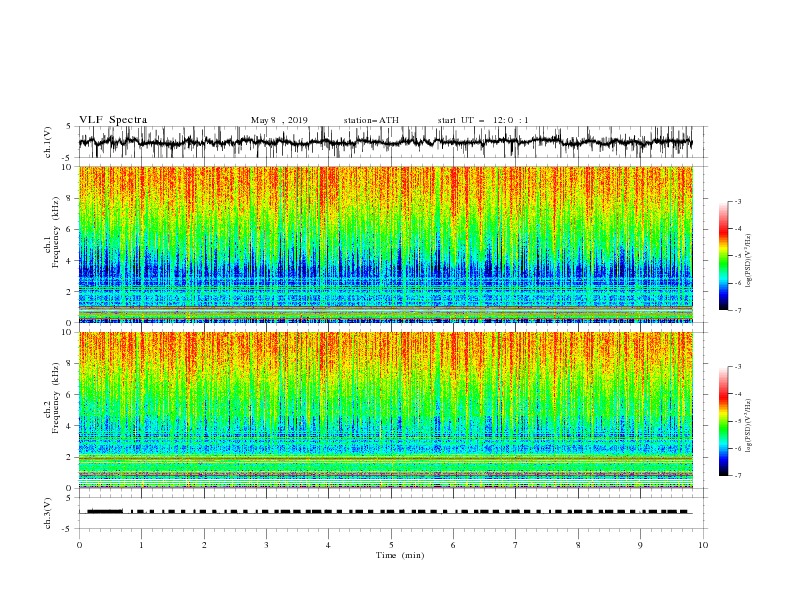792x612 pixels.
Task: Click the 1 tick on the time axis
Action: 141,545
